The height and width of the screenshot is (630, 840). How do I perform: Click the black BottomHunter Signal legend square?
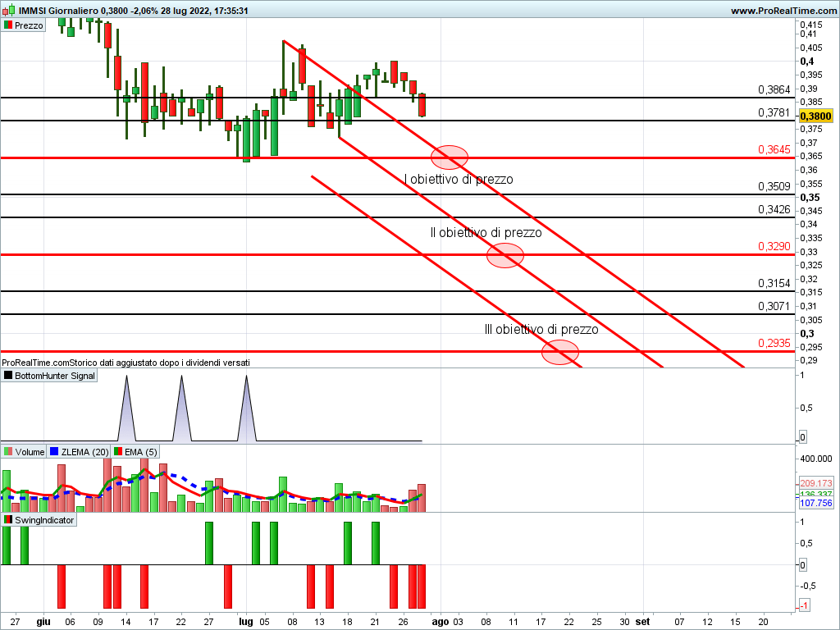coord(8,376)
